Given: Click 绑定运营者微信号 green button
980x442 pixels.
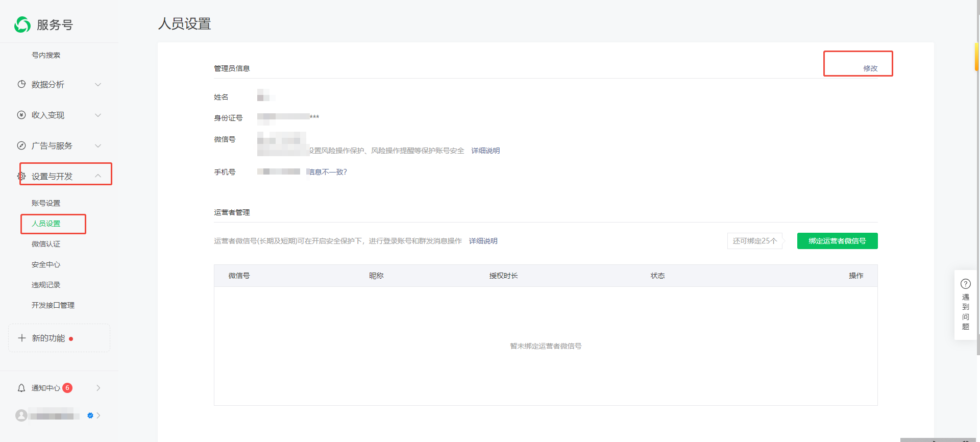Looking at the screenshot, I should [837, 241].
